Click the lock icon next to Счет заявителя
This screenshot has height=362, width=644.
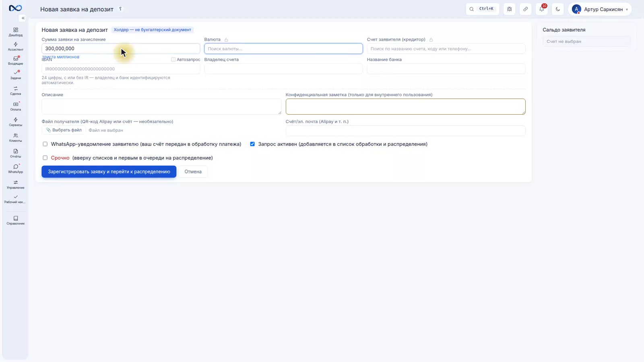tap(431, 40)
